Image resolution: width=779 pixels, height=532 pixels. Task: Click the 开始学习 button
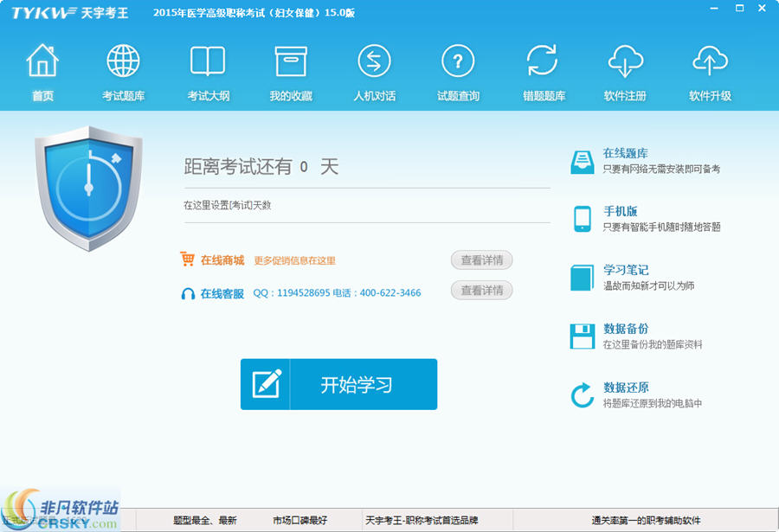tap(338, 384)
